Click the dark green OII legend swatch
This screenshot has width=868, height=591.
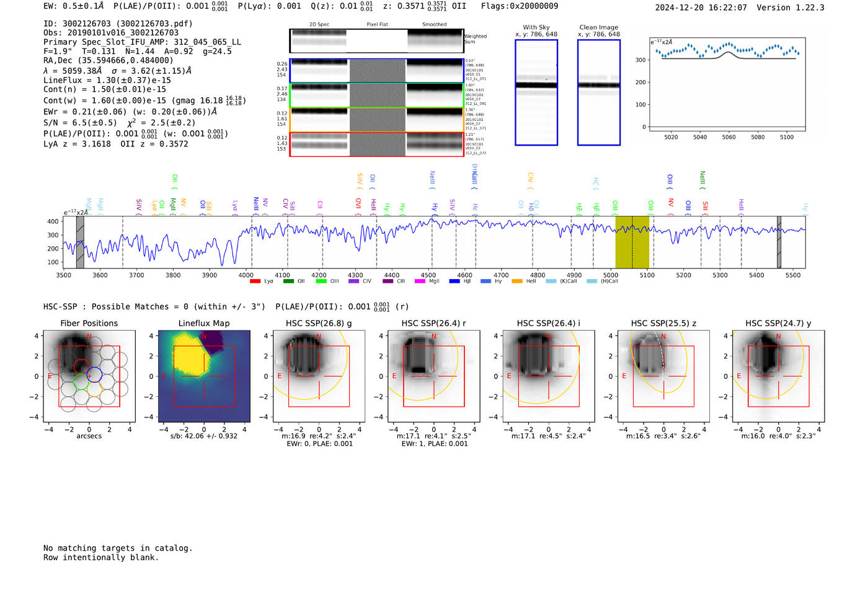click(288, 282)
